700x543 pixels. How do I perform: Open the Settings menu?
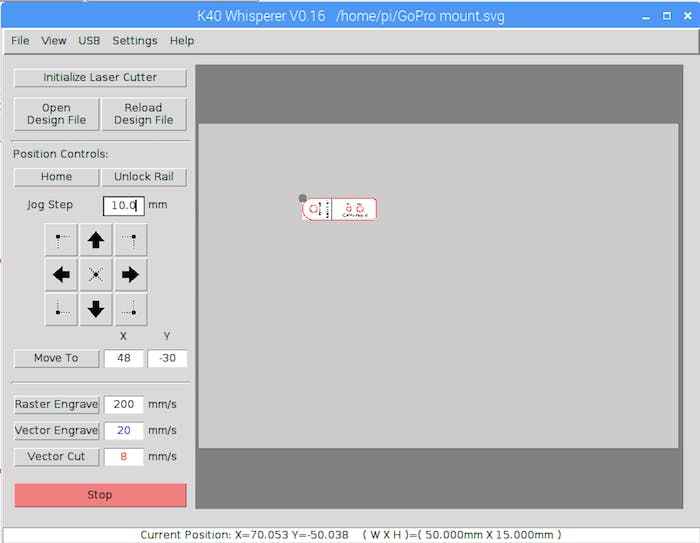(135, 41)
